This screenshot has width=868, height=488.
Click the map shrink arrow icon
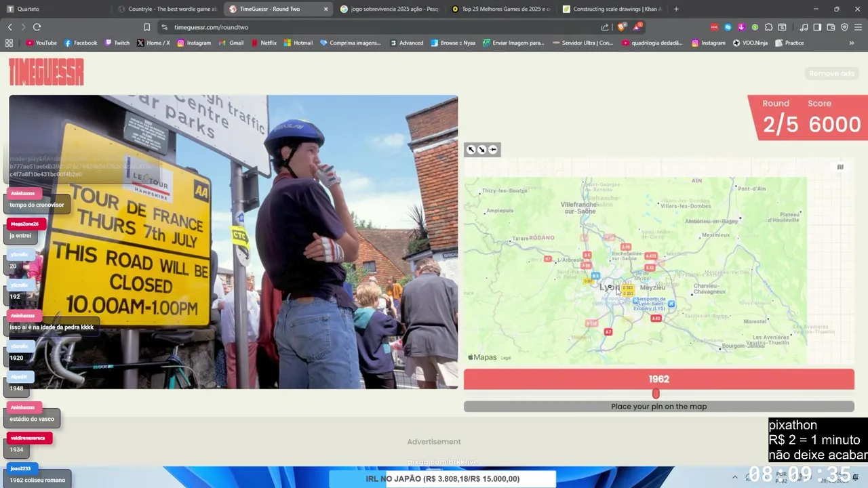point(481,150)
